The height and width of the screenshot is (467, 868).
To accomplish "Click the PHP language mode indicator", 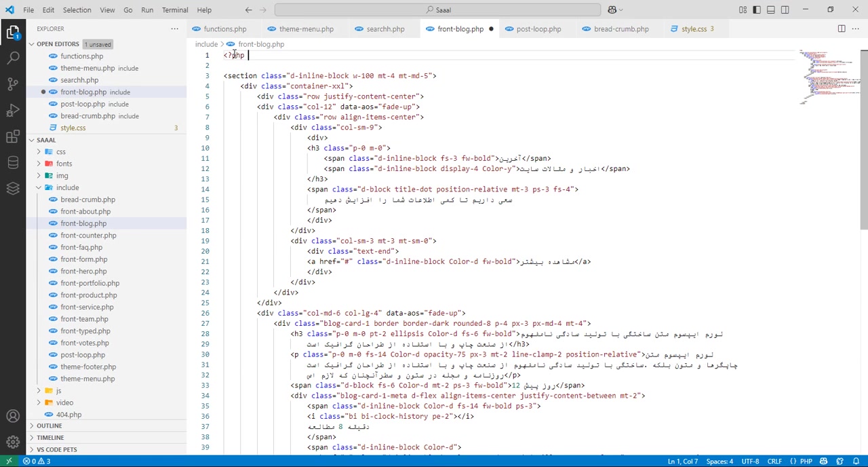I will pyautogui.click(x=806, y=462).
